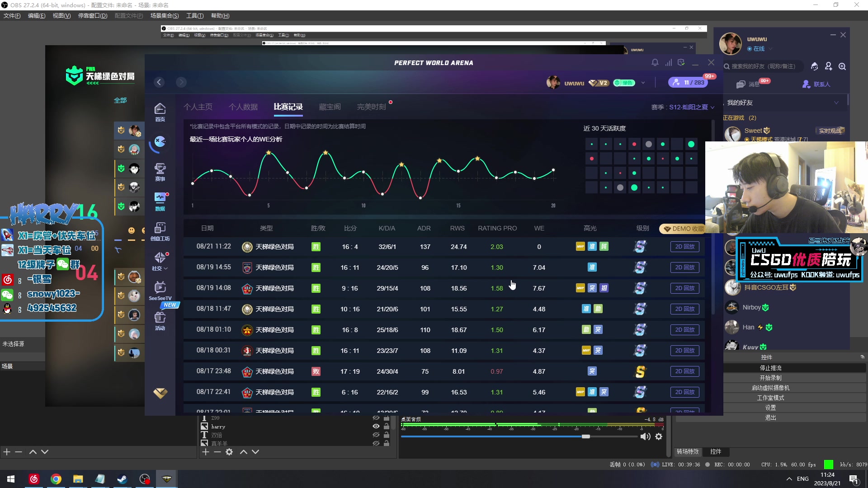Click the bar chart icon beside the bell

pos(668,62)
